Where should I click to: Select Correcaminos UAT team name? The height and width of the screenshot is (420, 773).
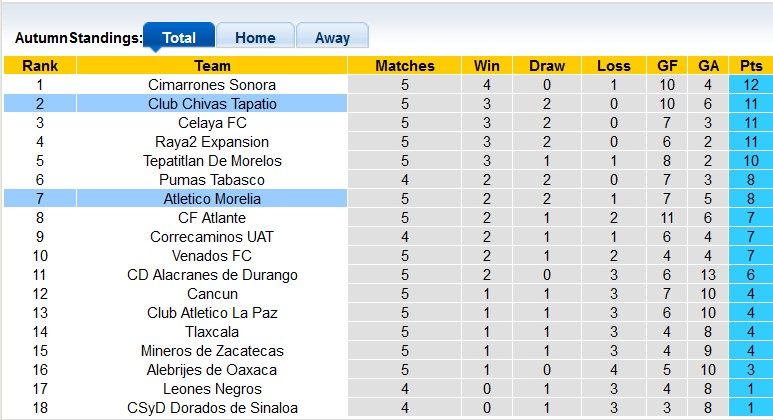pos(212,237)
